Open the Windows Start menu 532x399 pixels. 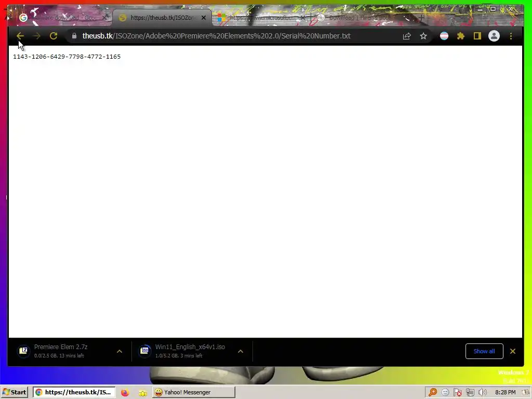pos(15,392)
